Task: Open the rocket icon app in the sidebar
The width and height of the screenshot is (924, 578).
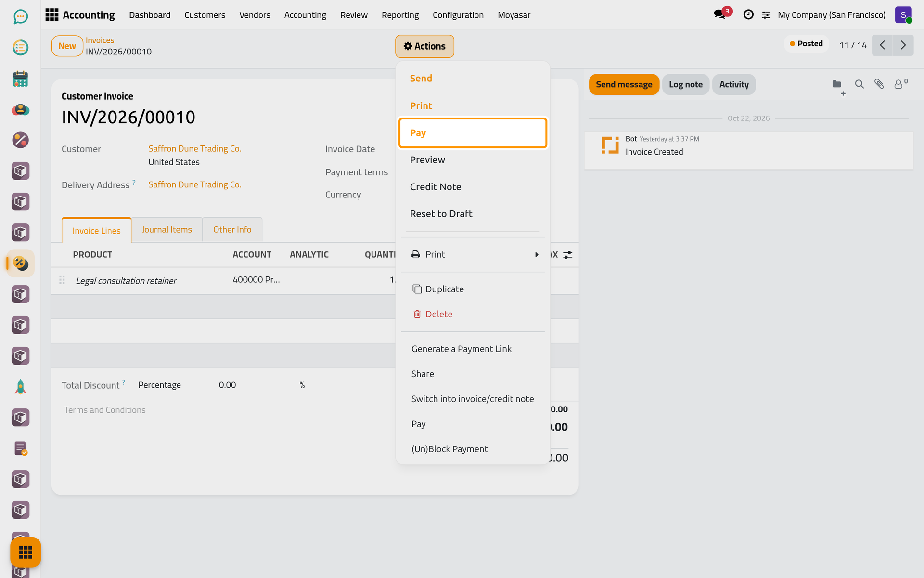Action: pos(20,387)
